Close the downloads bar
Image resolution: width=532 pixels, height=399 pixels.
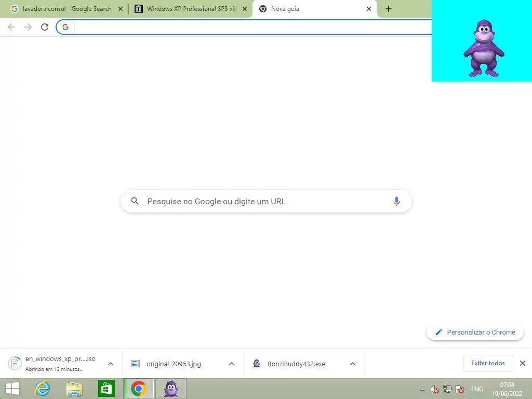click(523, 363)
